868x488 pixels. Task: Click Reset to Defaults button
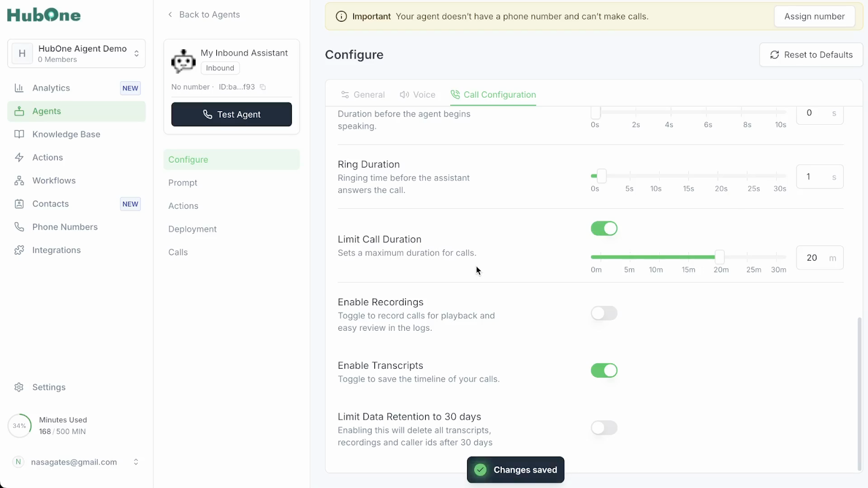tap(811, 55)
